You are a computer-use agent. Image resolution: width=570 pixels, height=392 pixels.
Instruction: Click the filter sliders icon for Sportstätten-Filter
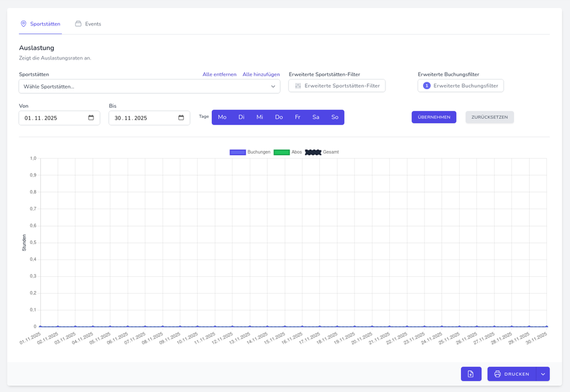click(x=298, y=86)
